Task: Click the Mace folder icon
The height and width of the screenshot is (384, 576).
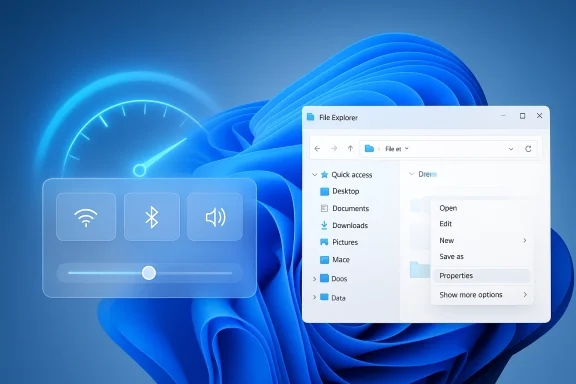Action: point(324,260)
